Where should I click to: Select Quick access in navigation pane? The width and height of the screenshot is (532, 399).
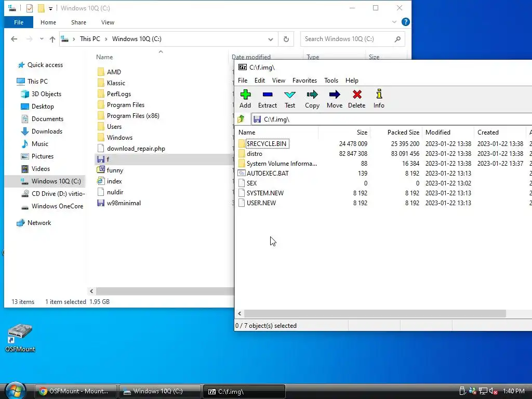pos(45,65)
